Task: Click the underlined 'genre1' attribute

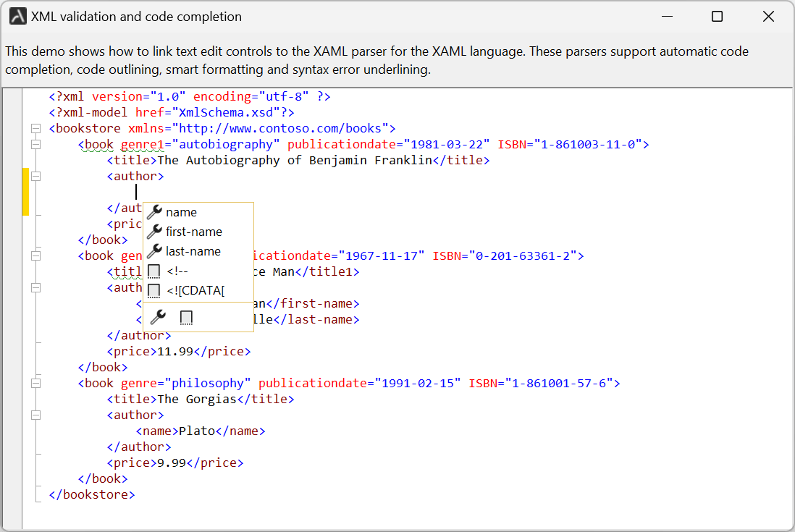Action: pos(143,145)
